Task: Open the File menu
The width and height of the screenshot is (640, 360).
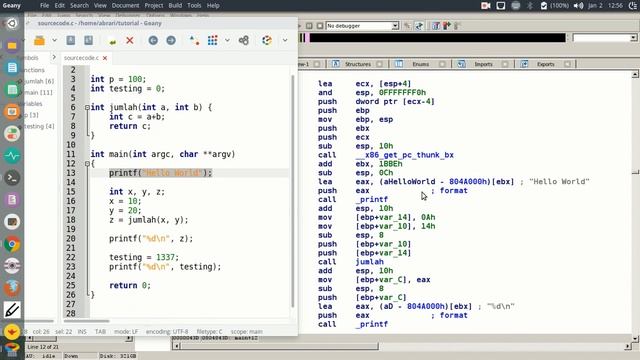Action: pyautogui.click(x=44, y=5)
